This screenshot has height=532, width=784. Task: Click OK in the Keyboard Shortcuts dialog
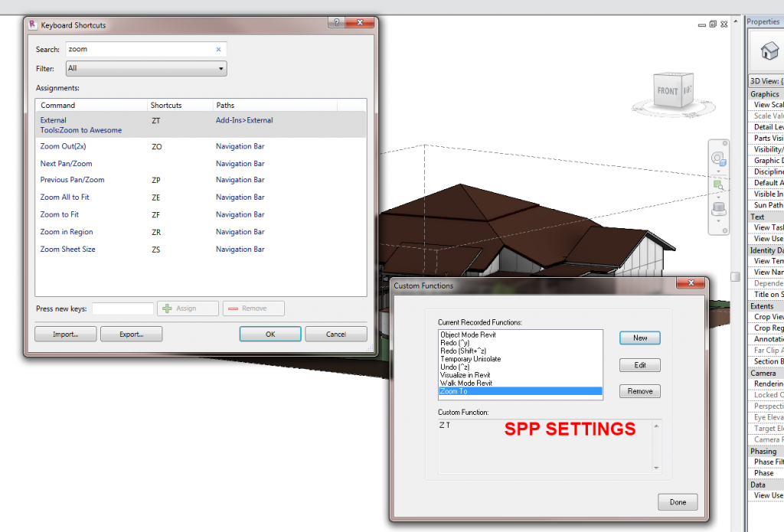[x=269, y=333]
